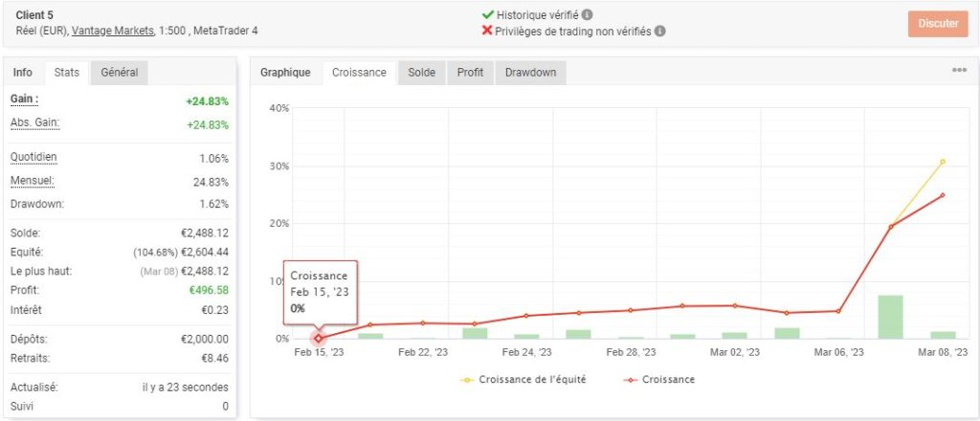Open the three-dots chart options menu
The image size is (980, 421).
click(959, 70)
